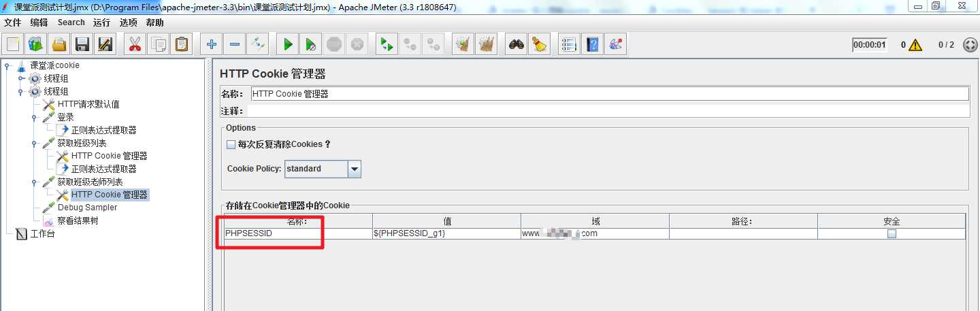
Task: Collapse all tree nodes with minus icon
Action: [235, 44]
